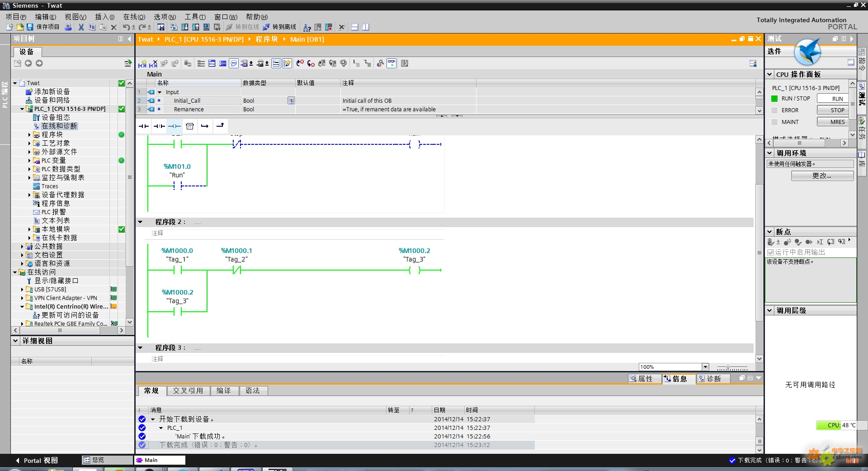Switch to the 诊断 tab
This screenshot has height=471, width=868.
[x=714, y=379]
